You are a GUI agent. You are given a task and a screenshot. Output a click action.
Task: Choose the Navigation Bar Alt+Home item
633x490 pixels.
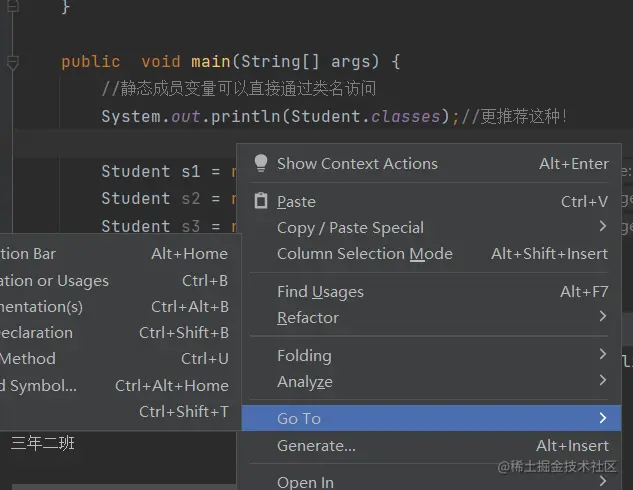point(118,254)
